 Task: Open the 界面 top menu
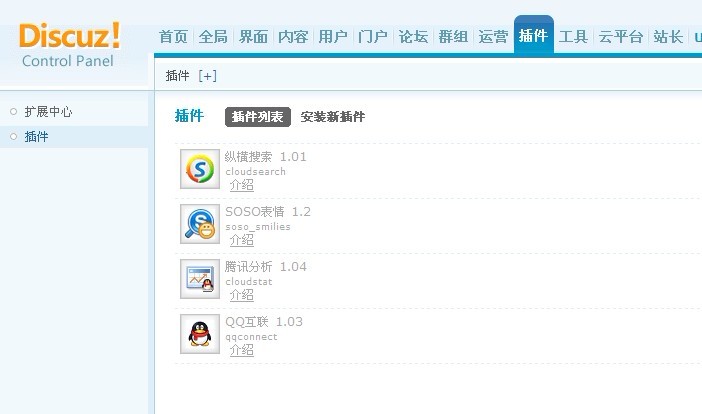point(253,37)
